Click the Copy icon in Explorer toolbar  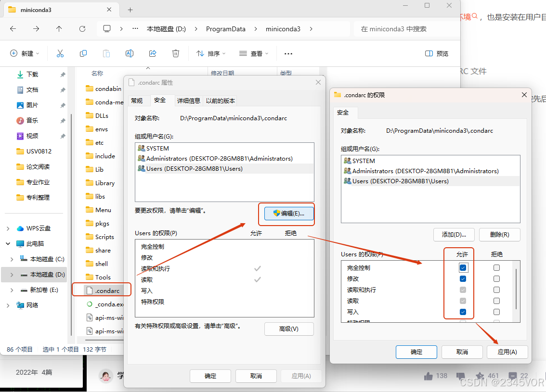83,53
